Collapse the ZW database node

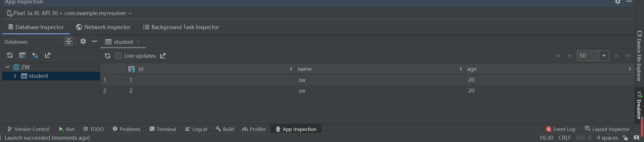point(8,67)
